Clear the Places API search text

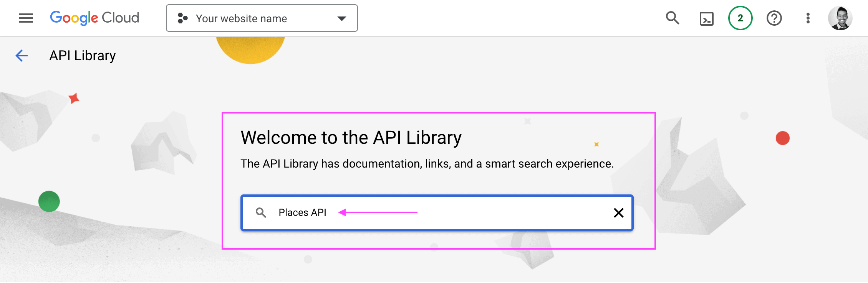pyautogui.click(x=618, y=213)
